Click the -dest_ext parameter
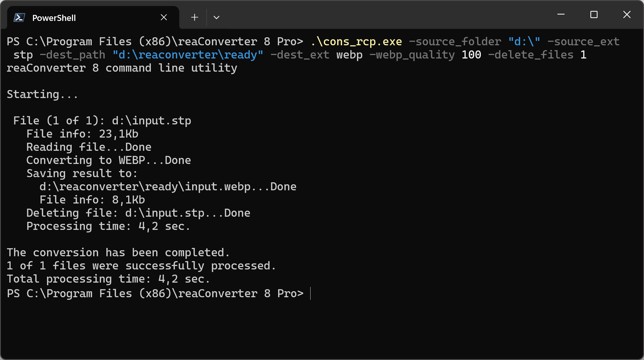 click(300, 55)
